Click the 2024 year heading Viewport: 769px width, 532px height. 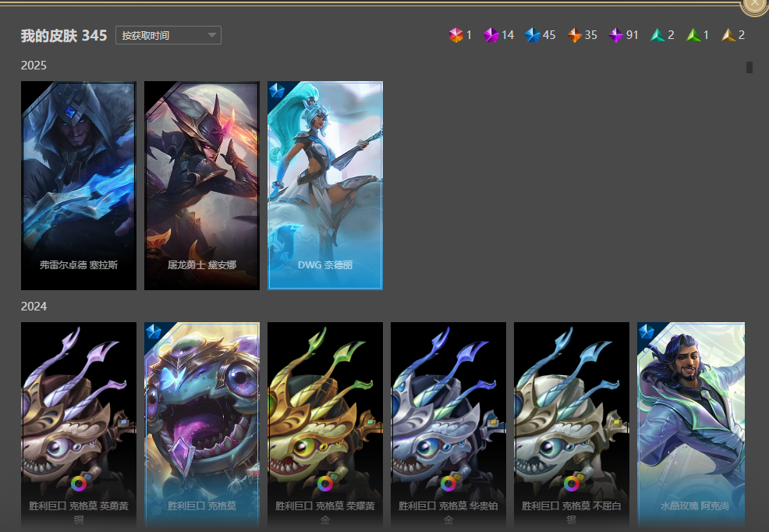pyautogui.click(x=34, y=307)
